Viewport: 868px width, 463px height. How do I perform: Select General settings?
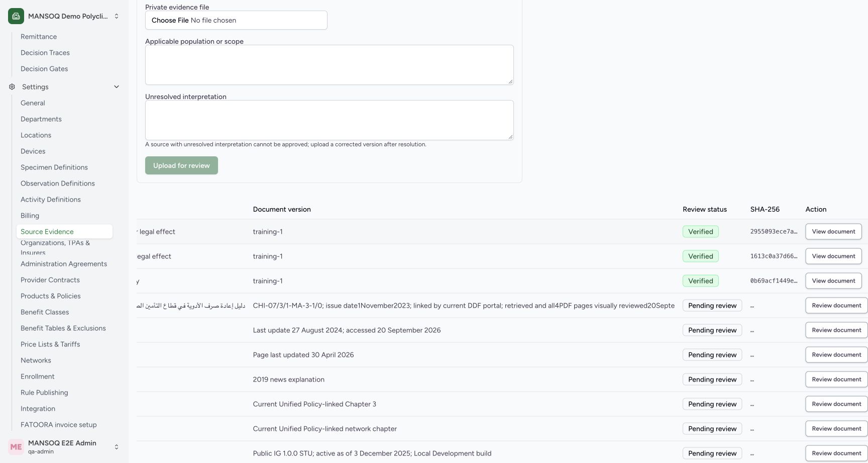tap(33, 103)
